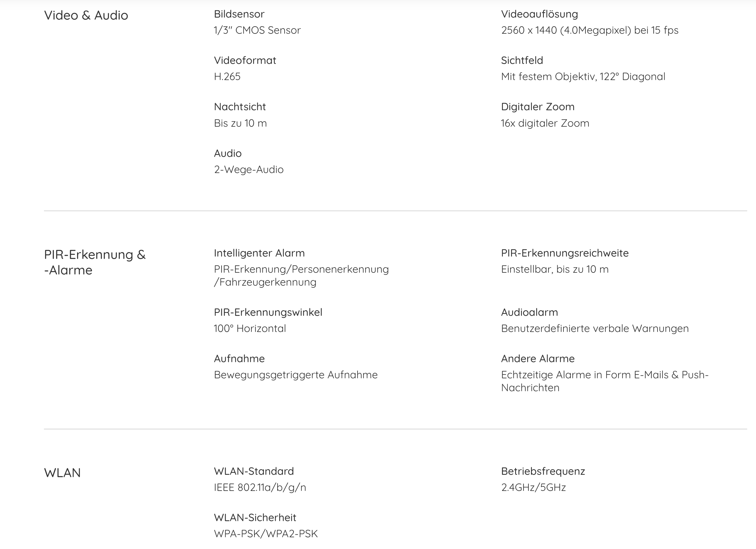The width and height of the screenshot is (756, 549).
Task: Click the Intelligenter Alarm label
Action: 259,253
